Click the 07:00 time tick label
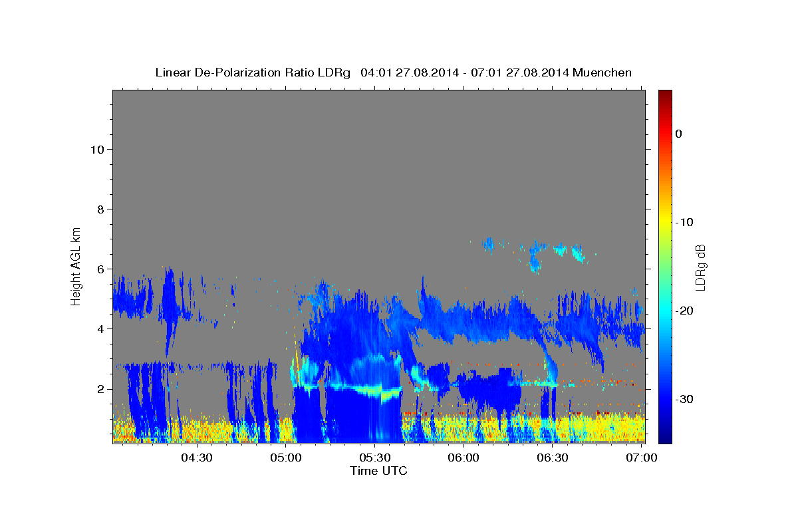798x532 pixels. (641, 458)
